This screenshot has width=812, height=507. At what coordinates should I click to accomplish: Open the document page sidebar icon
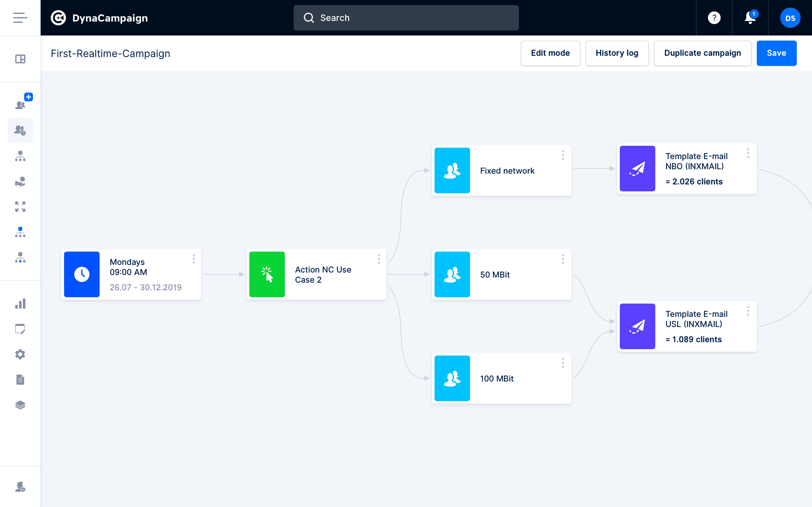[20, 380]
